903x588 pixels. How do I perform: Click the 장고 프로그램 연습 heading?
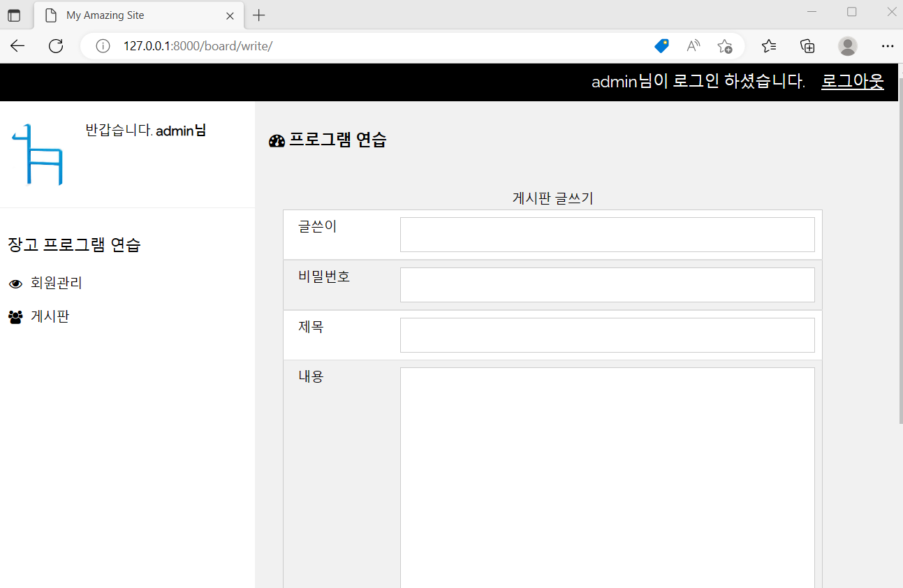tap(74, 245)
